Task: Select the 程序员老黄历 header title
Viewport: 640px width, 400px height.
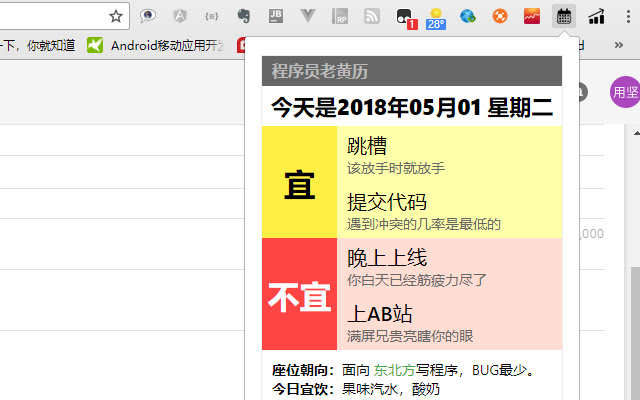Action: tap(320, 71)
